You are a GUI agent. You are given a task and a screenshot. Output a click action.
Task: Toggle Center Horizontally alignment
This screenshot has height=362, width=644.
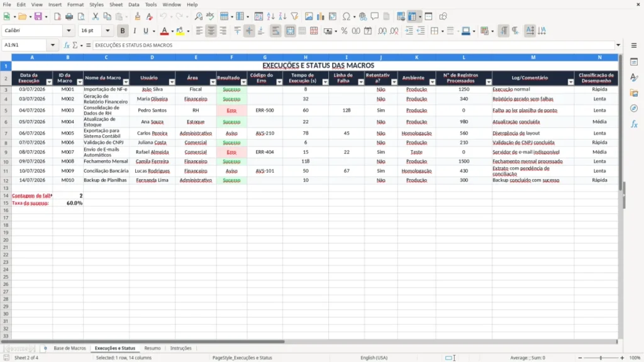pyautogui.click(x=211, y=31)
